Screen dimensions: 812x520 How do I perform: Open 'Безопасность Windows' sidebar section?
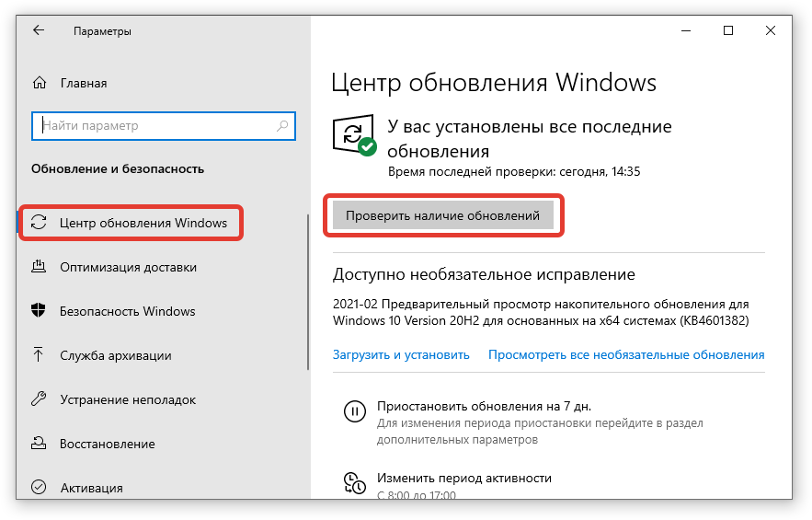pyautogui.click(x=127, y=311)
